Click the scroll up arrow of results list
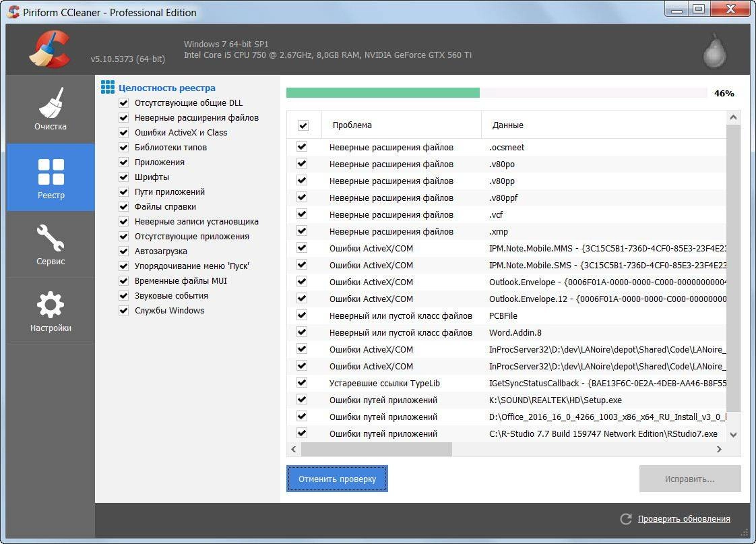Screen dimensions: 756x544 733,117
